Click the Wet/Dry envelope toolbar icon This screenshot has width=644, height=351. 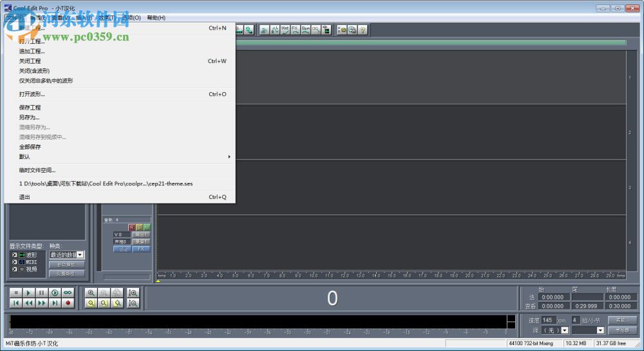pos(285,30)
